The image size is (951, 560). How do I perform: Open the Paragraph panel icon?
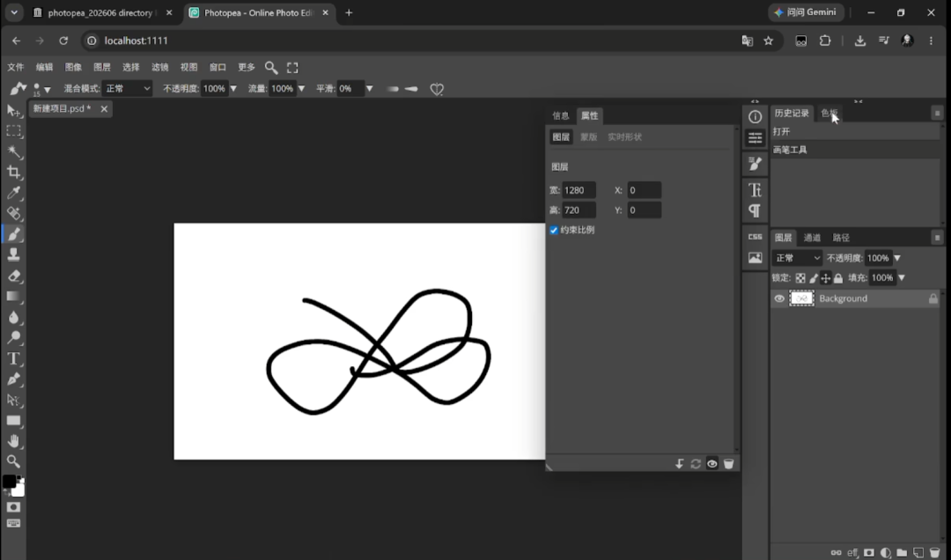point(756,210)
